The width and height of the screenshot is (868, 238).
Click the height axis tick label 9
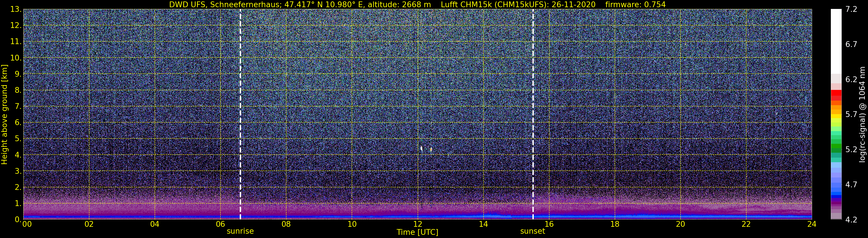tap(18, 74)
